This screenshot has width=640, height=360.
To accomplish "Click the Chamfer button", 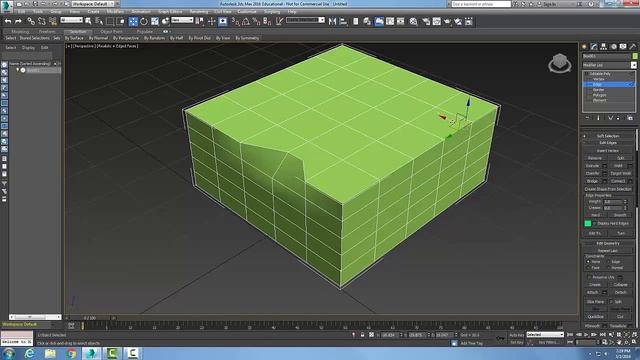I will point(593,173).
